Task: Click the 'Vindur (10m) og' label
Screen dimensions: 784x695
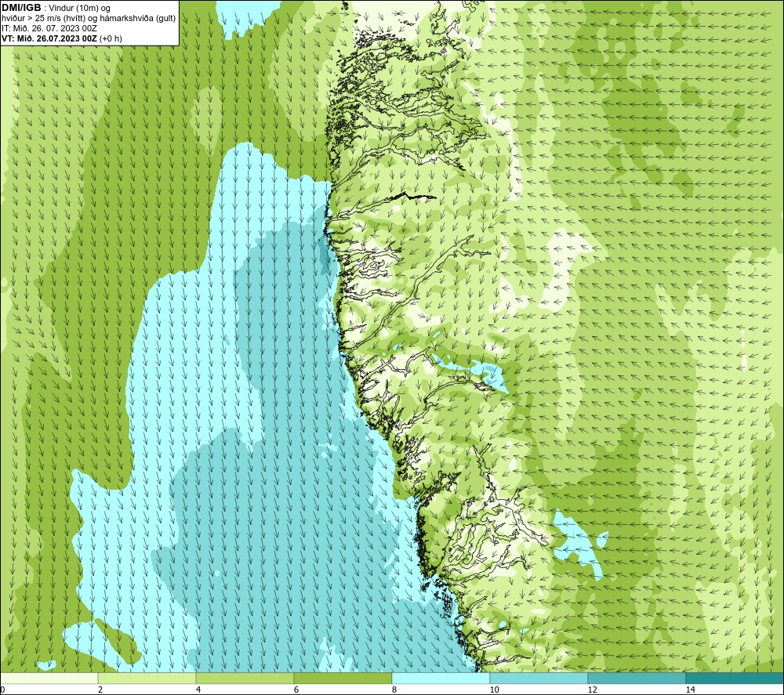Action: (80, 9)
